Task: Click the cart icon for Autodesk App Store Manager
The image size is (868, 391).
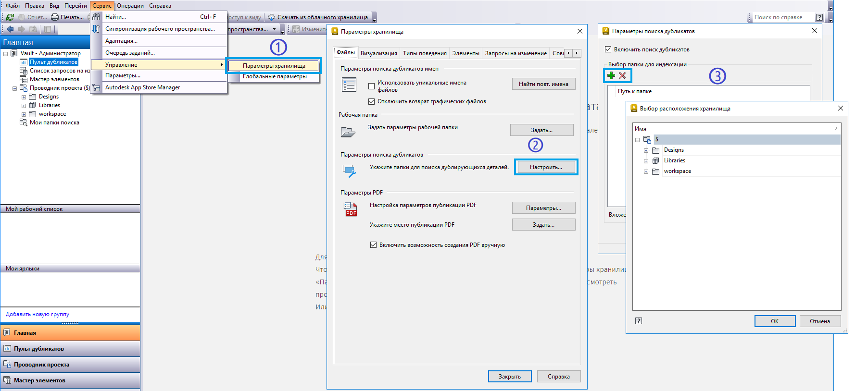Action: [97, 87]
